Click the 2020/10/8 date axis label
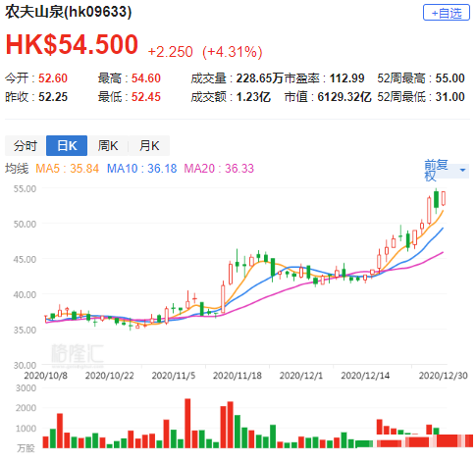 click(x=45, y=376)
